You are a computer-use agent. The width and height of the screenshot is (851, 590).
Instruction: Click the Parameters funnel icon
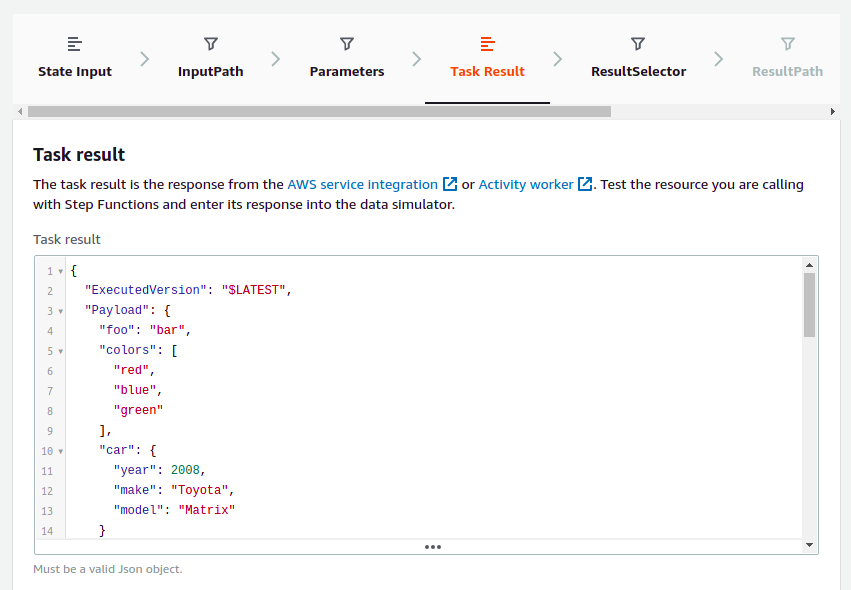pyautogui.click(x=347, y=44)
